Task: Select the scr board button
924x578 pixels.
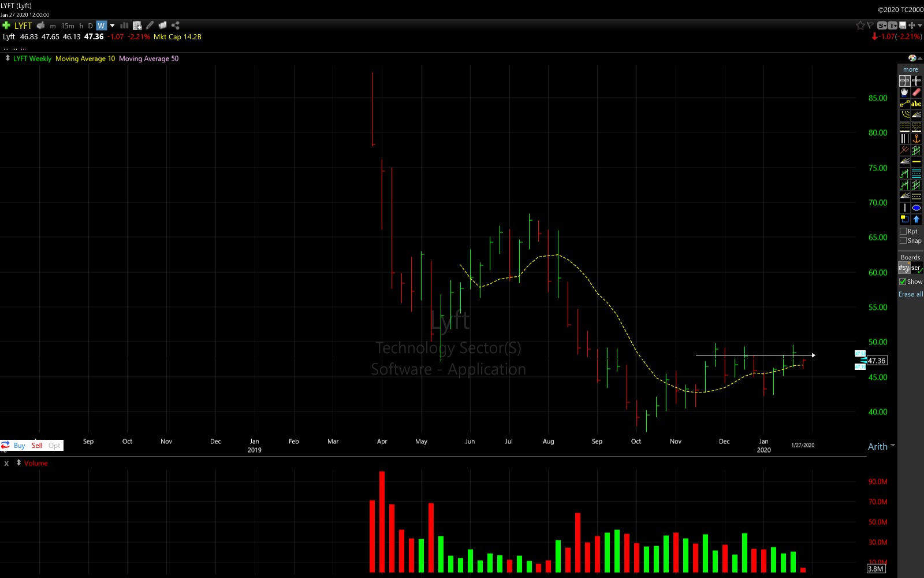Action: [916, 268]
